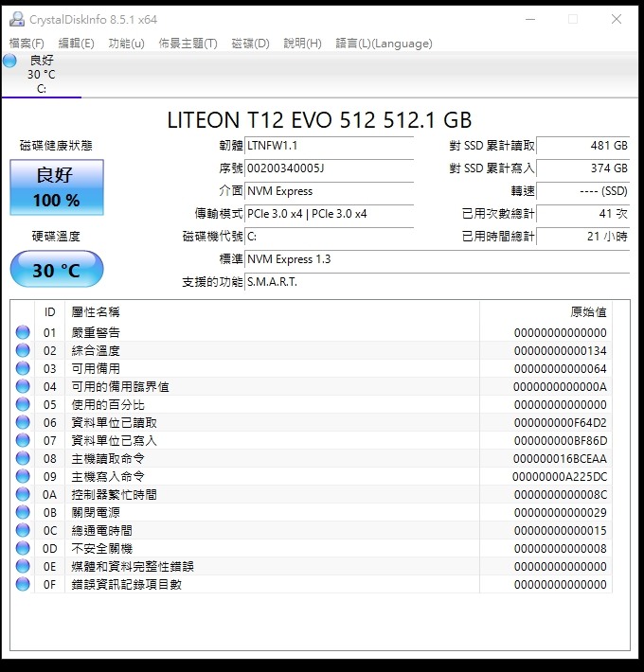Click the status orb for attribute 03 可用備用
644x672 pixels.
[x=23, y=368]
